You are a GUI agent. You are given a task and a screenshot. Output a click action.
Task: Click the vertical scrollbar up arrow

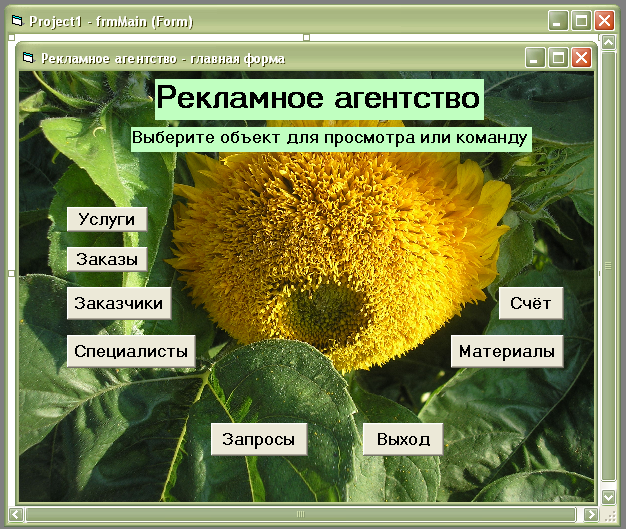point(608,42)
